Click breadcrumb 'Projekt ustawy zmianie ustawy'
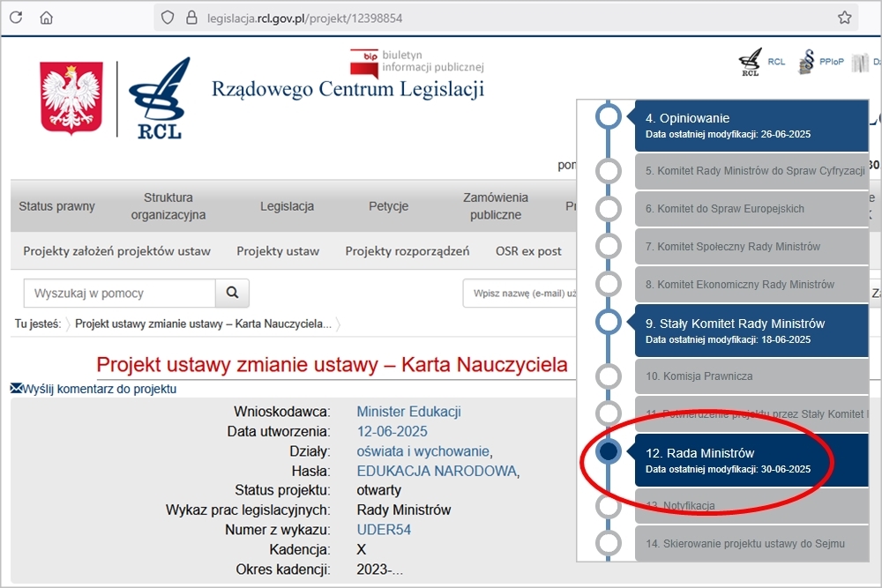Image resolution: width=882 pixels, height=588 pixels. [203, 324]
